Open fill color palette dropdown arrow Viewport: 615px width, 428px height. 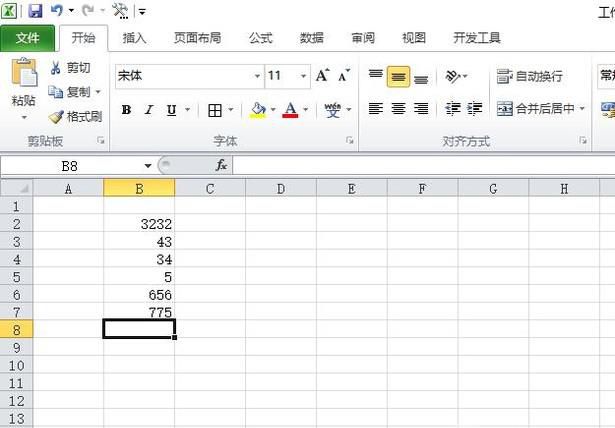point(273,109)
